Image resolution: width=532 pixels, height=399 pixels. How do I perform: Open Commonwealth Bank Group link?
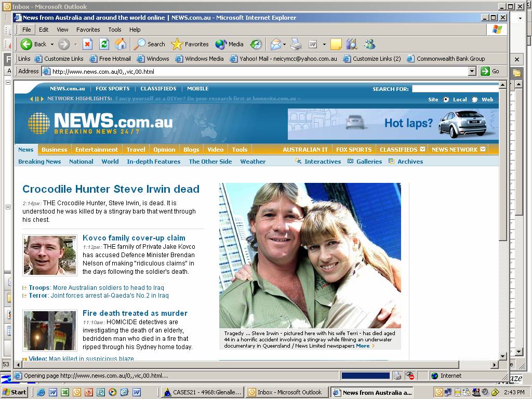(x=446, y=59)
